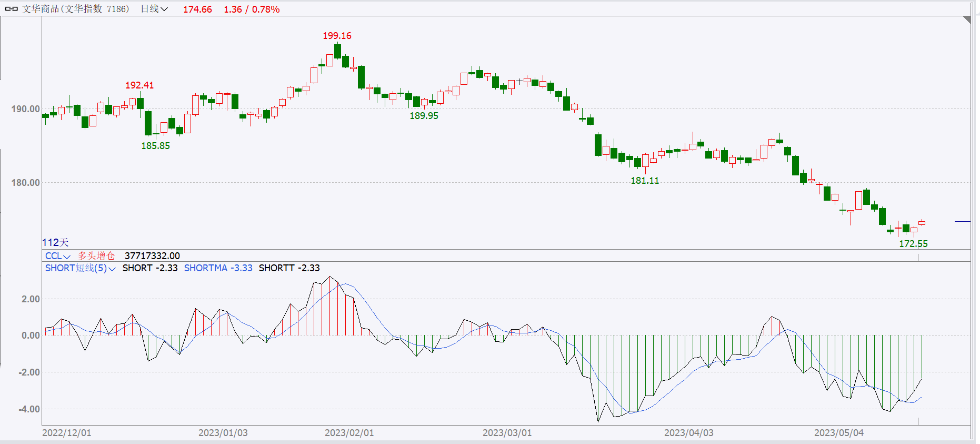Image resolution: width=980 pixels, height=444 pixels.
Task: Expand the CCL indicator dropdown
Action: point(58,256)
